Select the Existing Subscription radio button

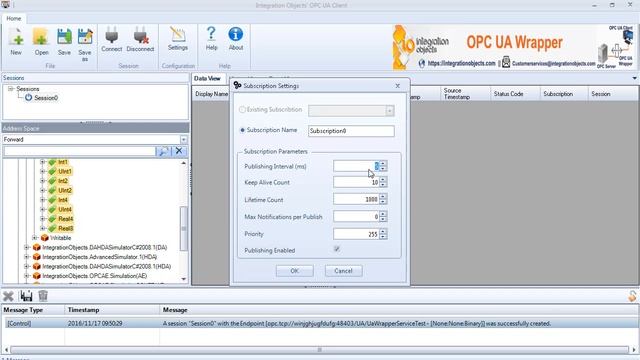coord(242,109)
